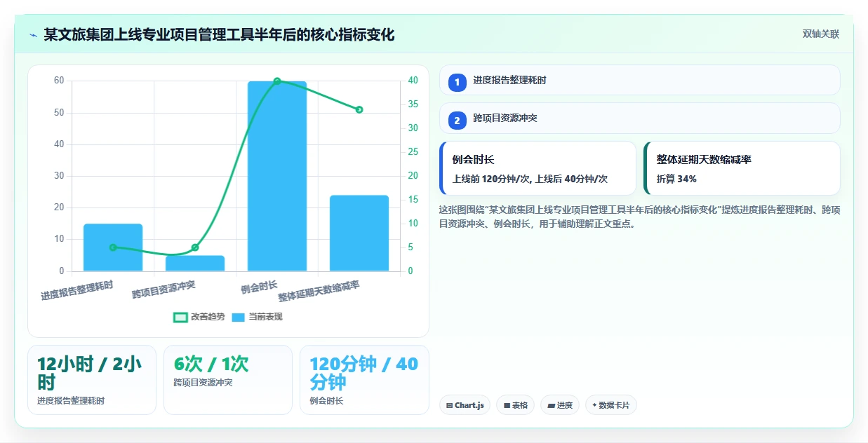
Task: Click the x-axis label 整体延期天数缩减率
Action: point(319,292)
